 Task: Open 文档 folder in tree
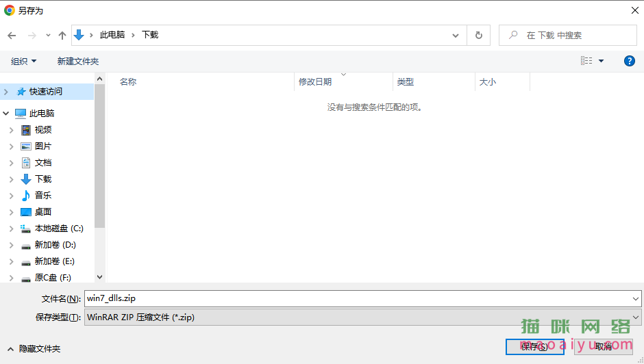tap(42, 163)
